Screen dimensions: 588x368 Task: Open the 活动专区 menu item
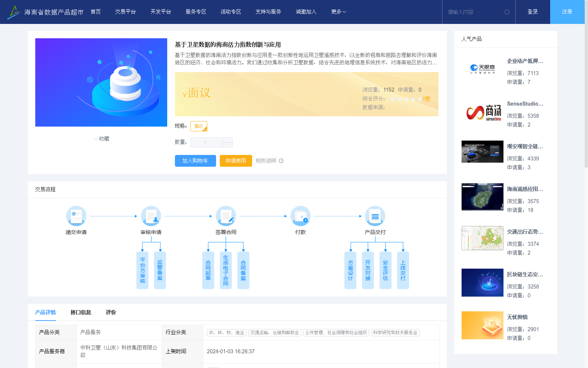[231, 12]
